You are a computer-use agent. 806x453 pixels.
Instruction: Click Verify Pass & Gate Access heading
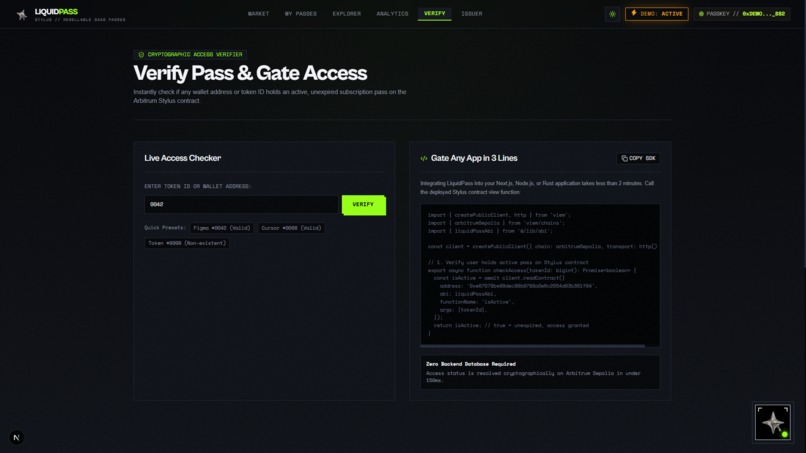point(250,73)
